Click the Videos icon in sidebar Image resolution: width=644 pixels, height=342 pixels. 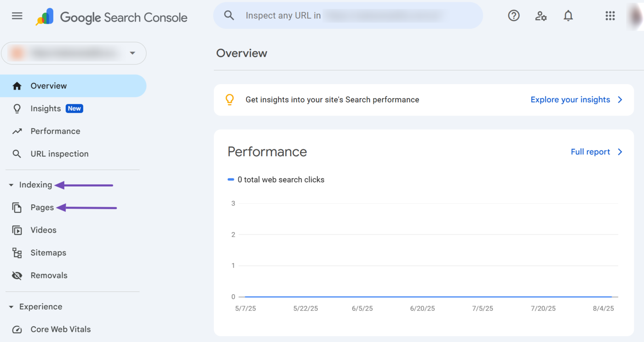(x=17, y=230)
